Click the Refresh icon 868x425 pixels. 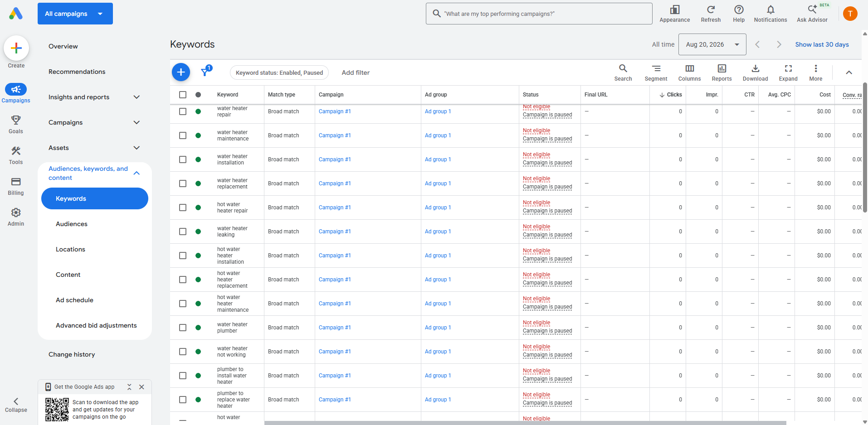point(711,10)
